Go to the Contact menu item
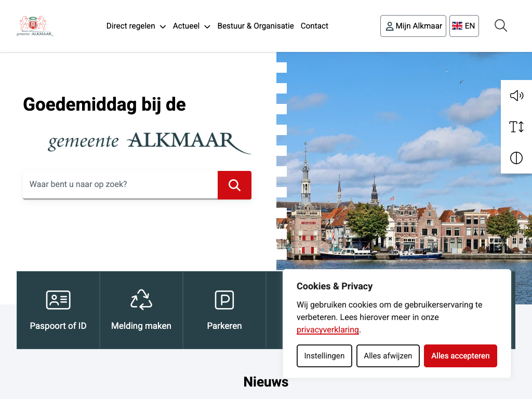Viewport: 532px width, 399px height. [314, 26]
